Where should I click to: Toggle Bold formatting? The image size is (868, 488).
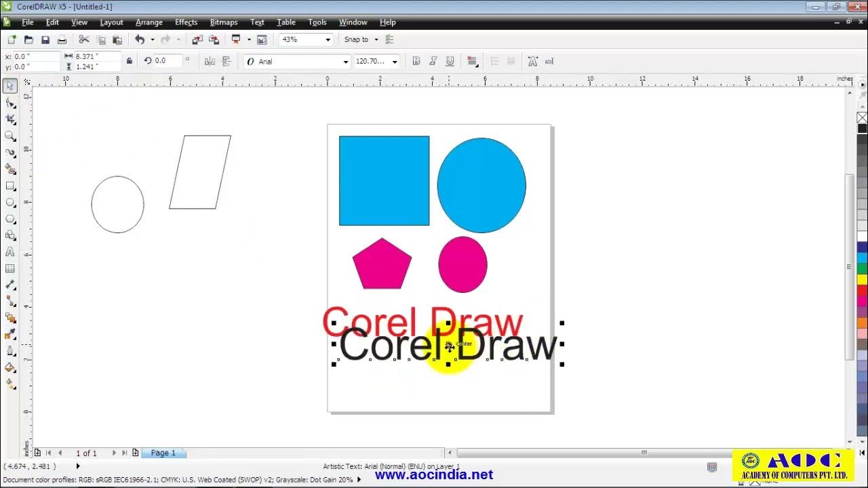pos(416,62)
